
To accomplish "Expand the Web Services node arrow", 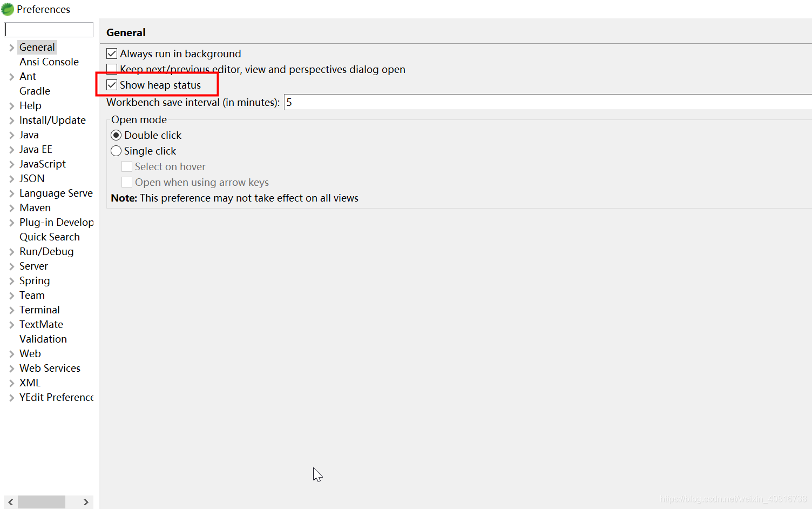I will [11, 369].
